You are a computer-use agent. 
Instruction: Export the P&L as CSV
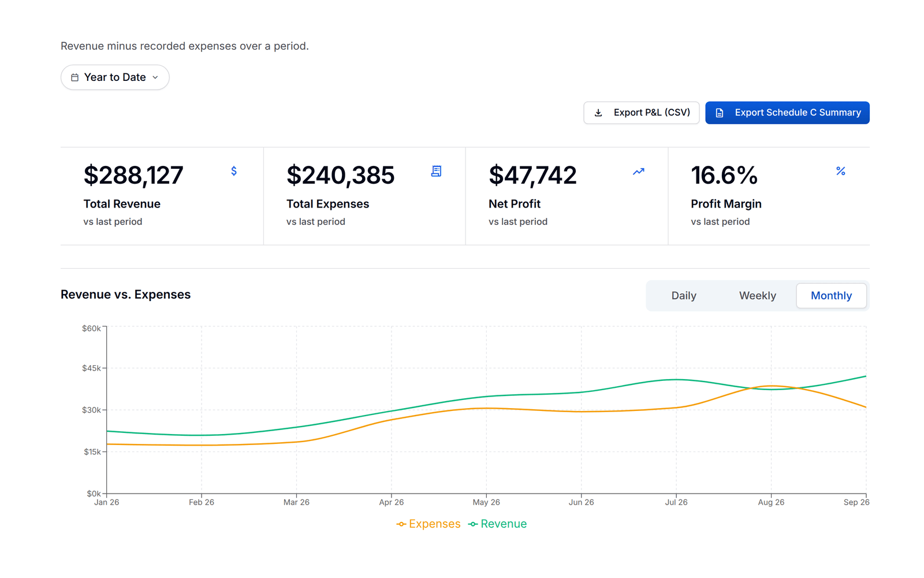[x=641, y=113]
